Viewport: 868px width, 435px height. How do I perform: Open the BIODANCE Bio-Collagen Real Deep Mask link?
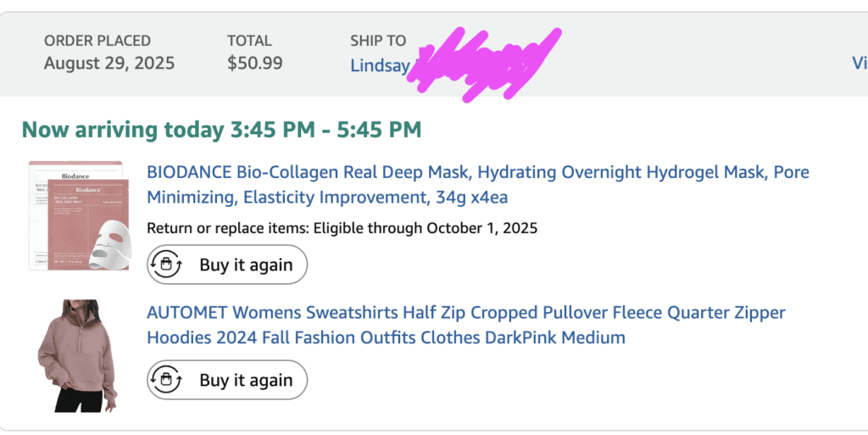click(x=477, y=185)
